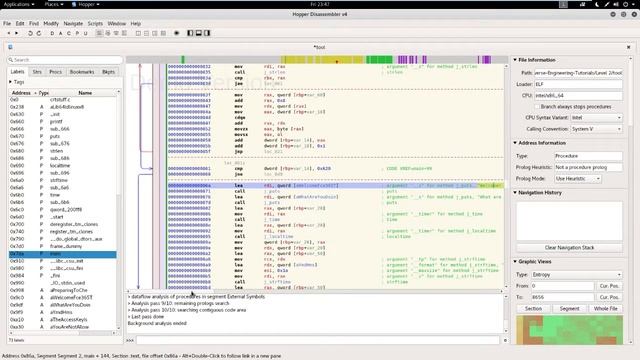The image size is (640, 360).
Task: Toggle bottom log panel icon
Action: click(198, 33)
